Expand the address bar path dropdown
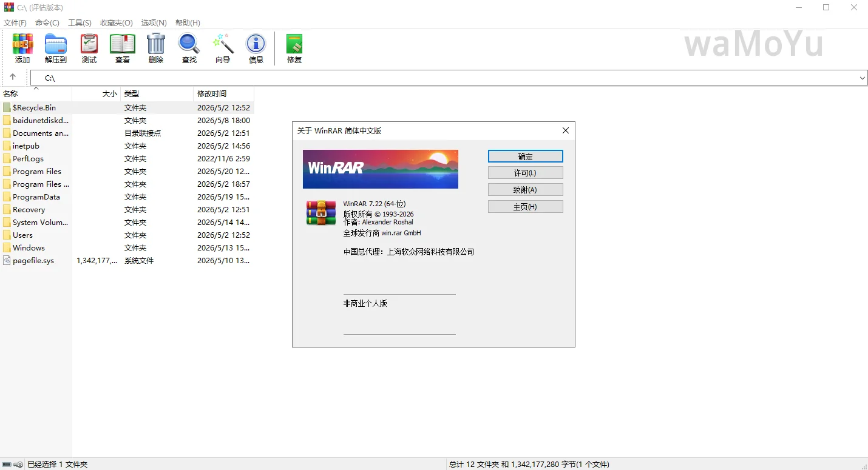This screenshot has height=470, width=868. coord(862,78)
